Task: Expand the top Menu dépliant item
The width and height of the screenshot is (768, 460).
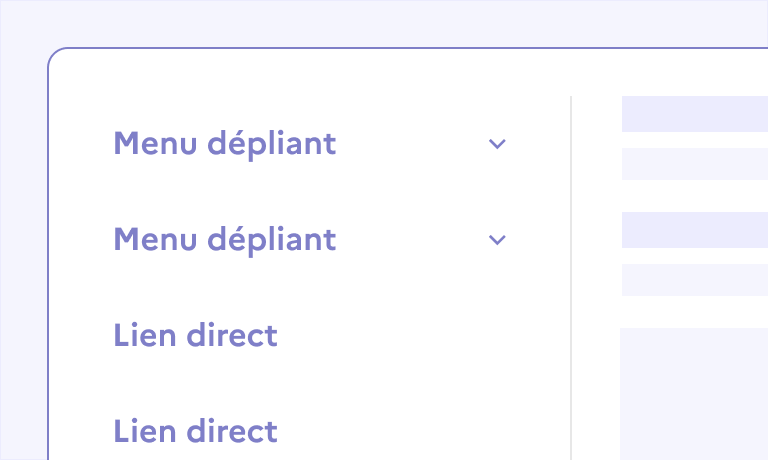Action: [224, 144]
